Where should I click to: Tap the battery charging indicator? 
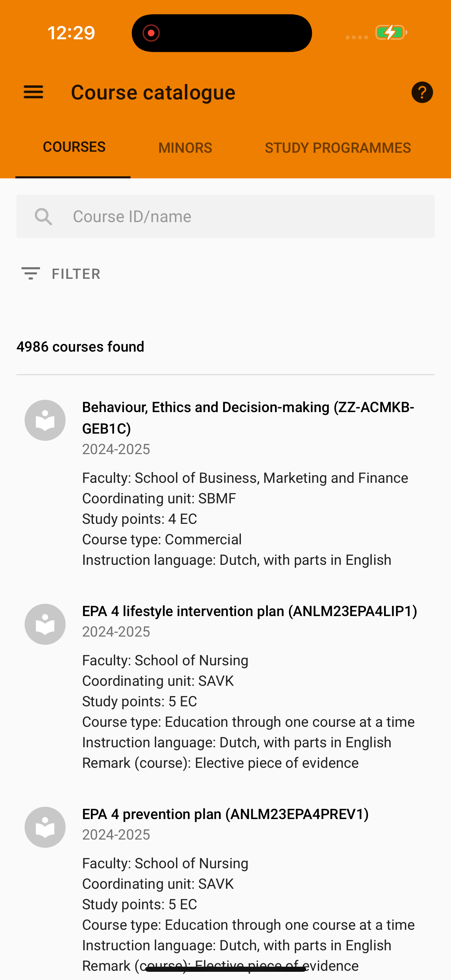pyautogui.click(x=391, y=33)
